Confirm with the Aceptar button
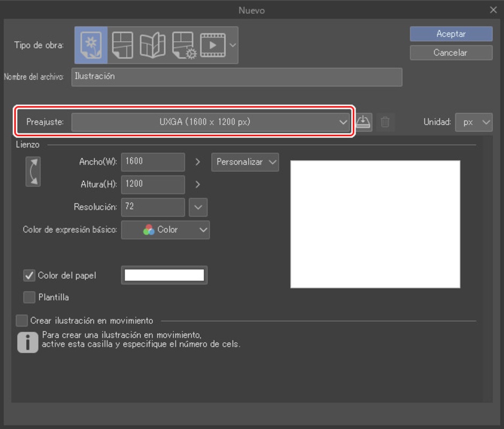 click(451, 34)
